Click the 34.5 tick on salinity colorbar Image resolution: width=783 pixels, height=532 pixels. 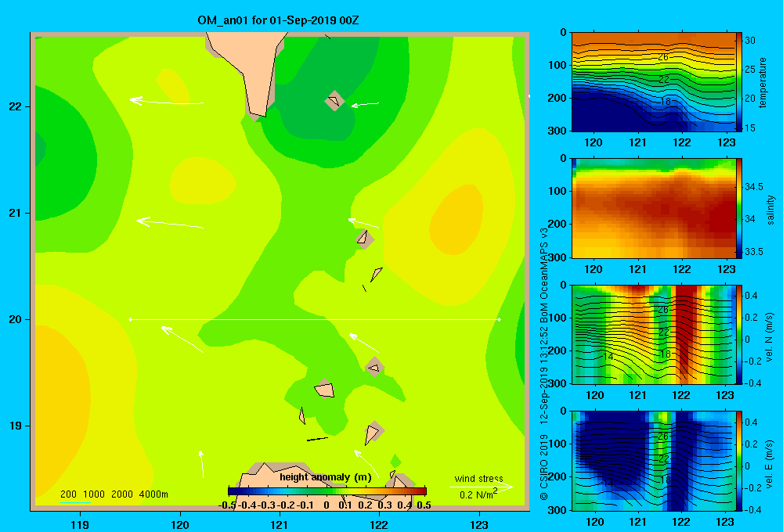pos(754,186)
